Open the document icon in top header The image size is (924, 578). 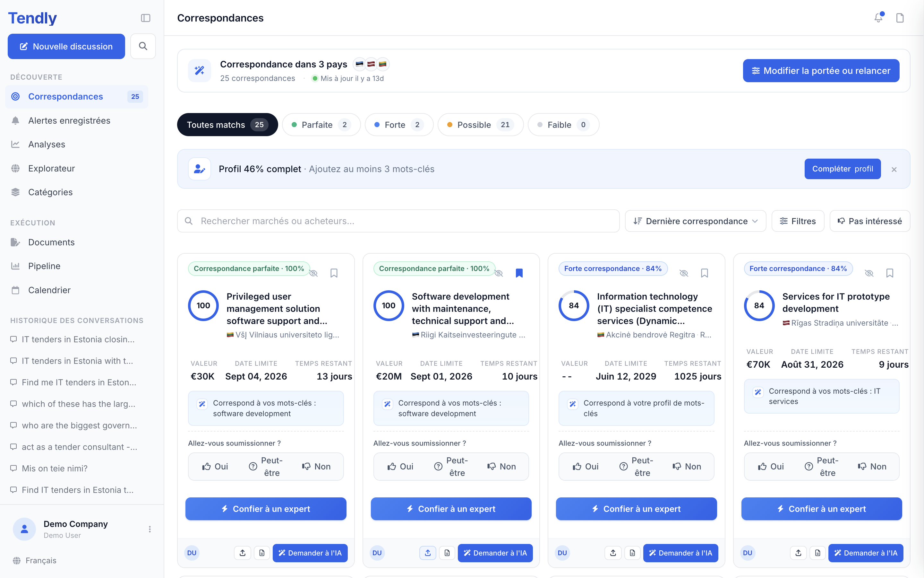tap(900, 18)
